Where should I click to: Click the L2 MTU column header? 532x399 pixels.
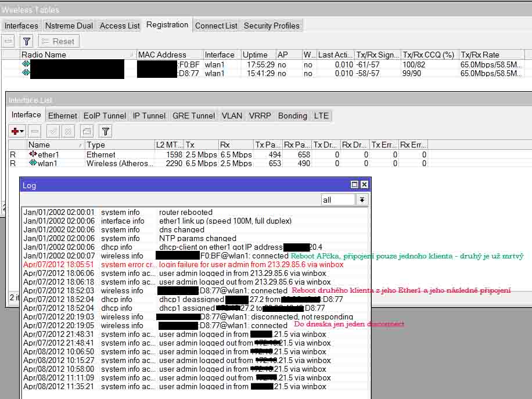pos(169,145)
